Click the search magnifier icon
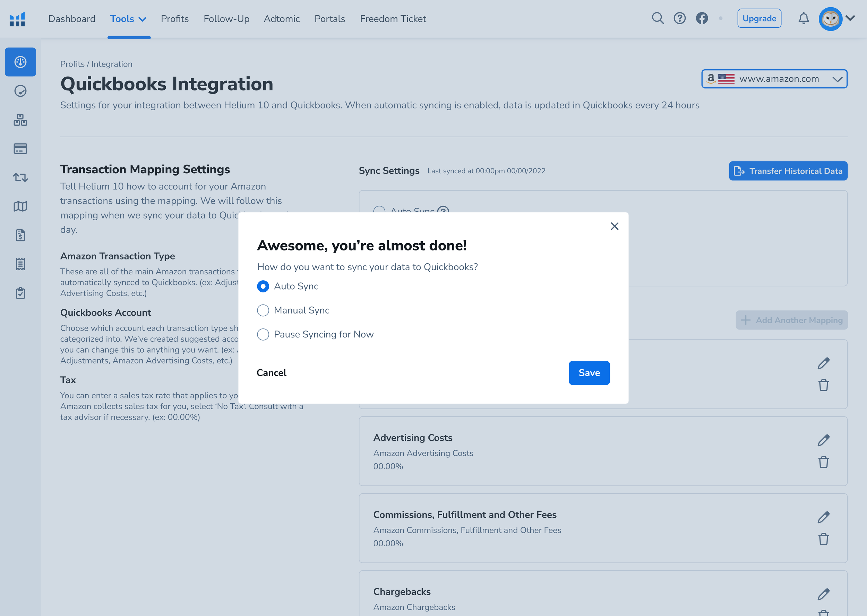Screen dimensions: 867x616 pyautogui.click(x=658, y=18)
